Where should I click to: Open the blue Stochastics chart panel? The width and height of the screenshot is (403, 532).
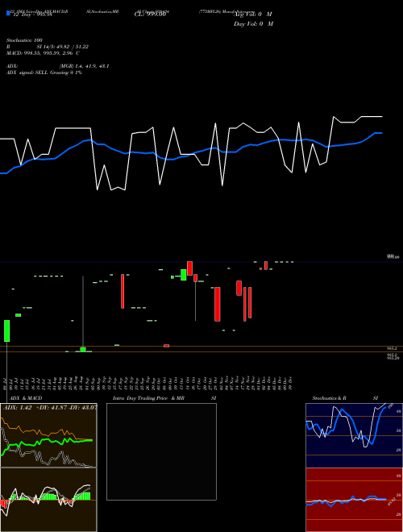point(354,435)
